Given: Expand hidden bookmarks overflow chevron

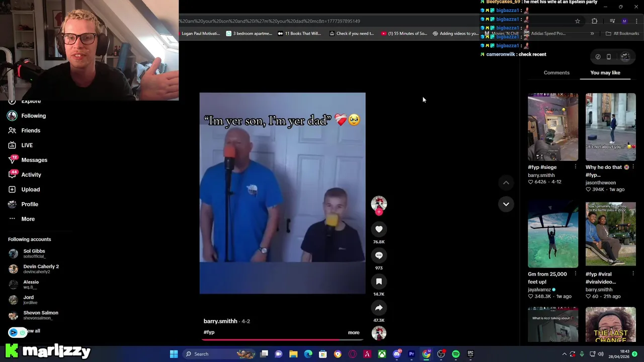Looking at the screenshot, I should tap(592, 34).
